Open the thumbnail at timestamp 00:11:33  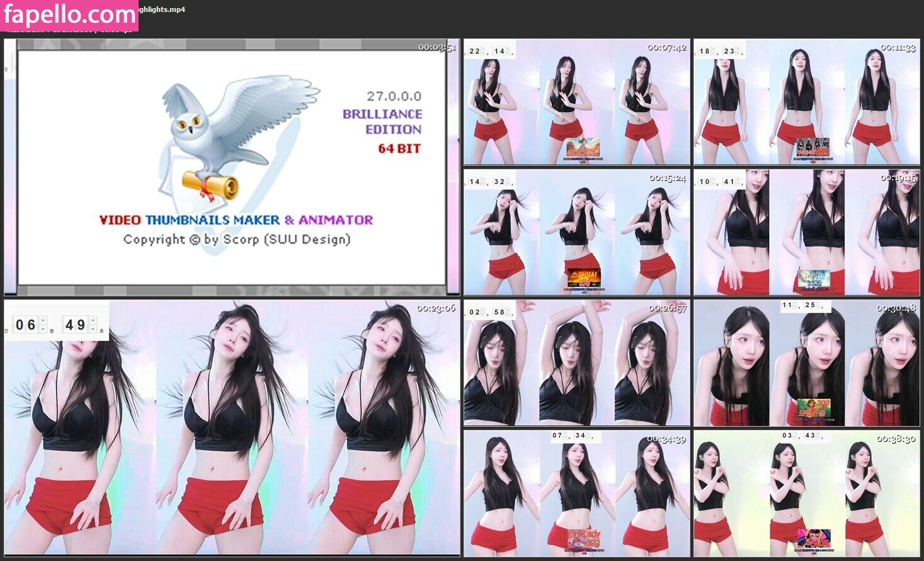pyautogui.click(x=806, y=102)
